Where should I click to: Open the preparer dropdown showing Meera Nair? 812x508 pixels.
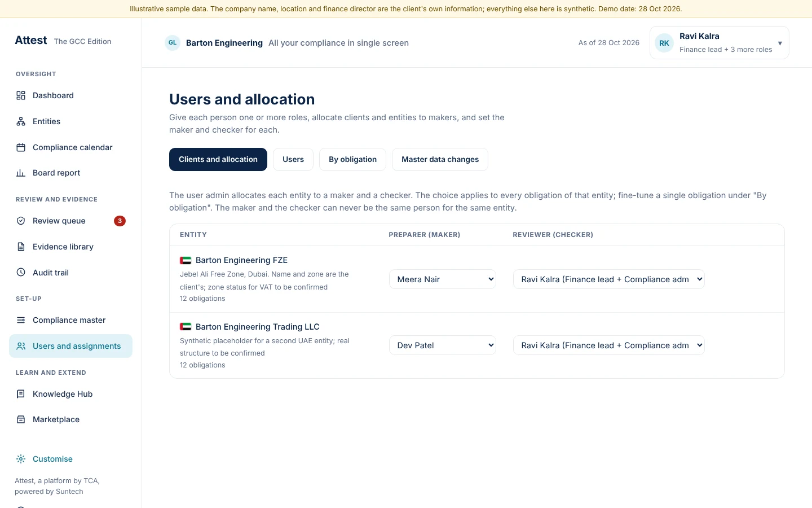click(x=443, y=279)
